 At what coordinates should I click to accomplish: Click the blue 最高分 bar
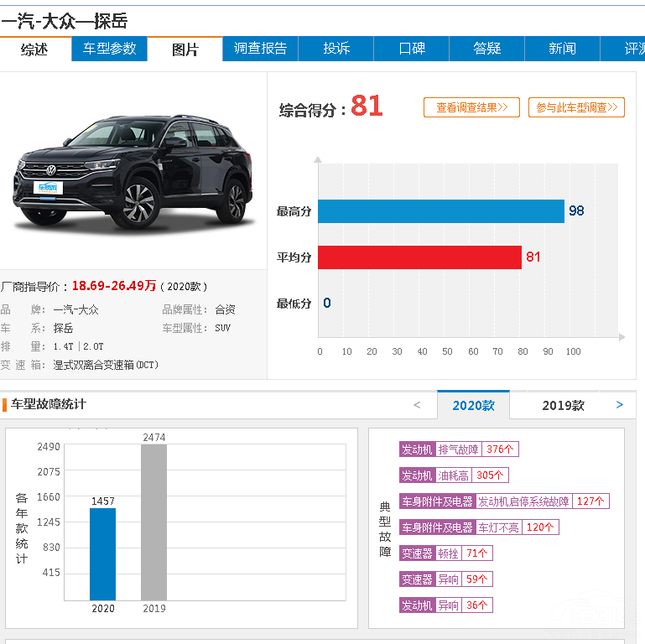[441, 211]
